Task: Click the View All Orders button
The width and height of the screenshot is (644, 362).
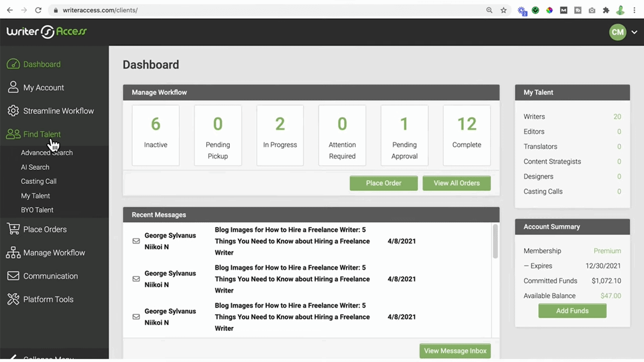Action: [x=456, y=183]
